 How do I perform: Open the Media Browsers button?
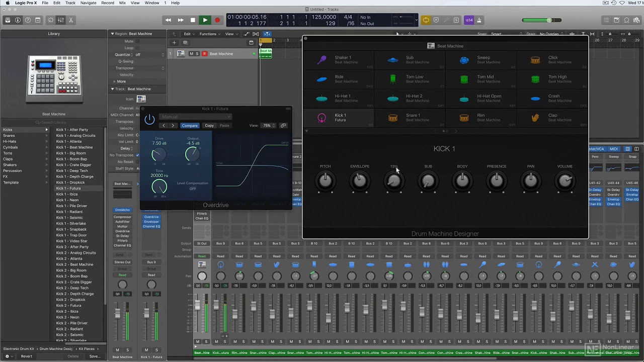(x=636, y=20)
